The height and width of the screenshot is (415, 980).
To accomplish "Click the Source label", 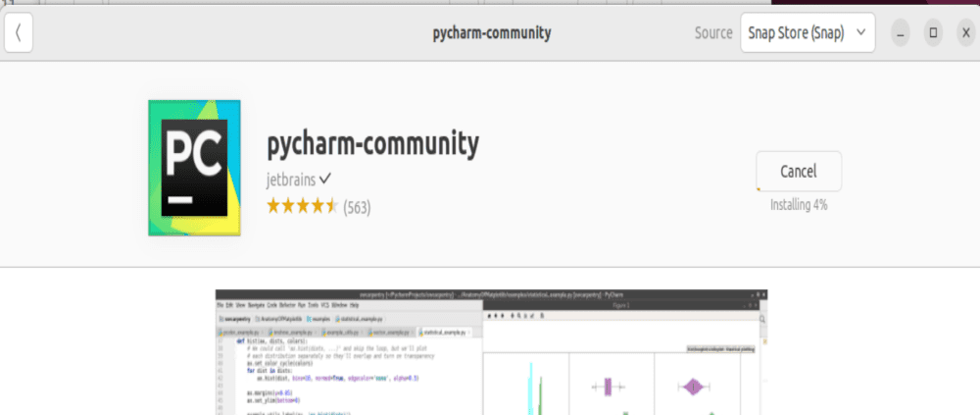I will tap(713, 33).
